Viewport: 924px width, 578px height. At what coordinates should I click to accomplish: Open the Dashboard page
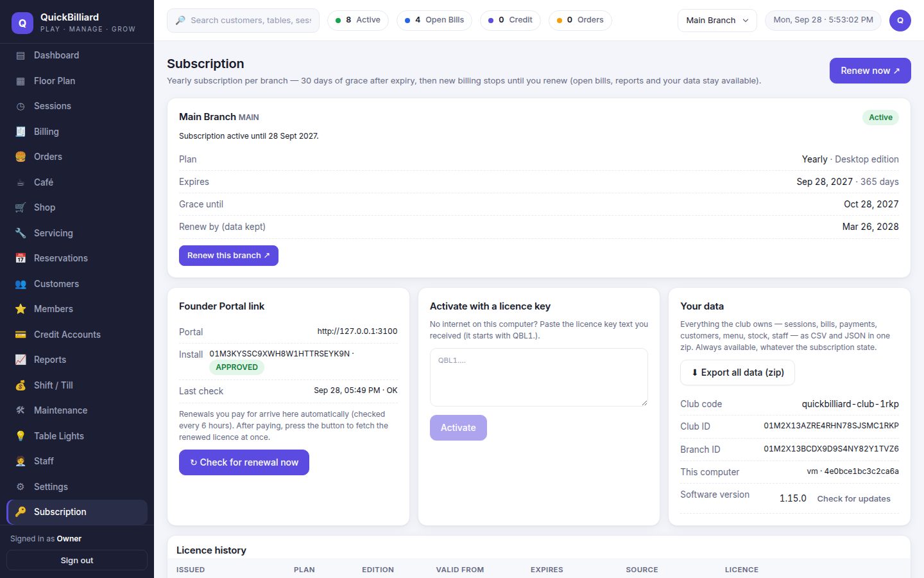pos(77,56)
